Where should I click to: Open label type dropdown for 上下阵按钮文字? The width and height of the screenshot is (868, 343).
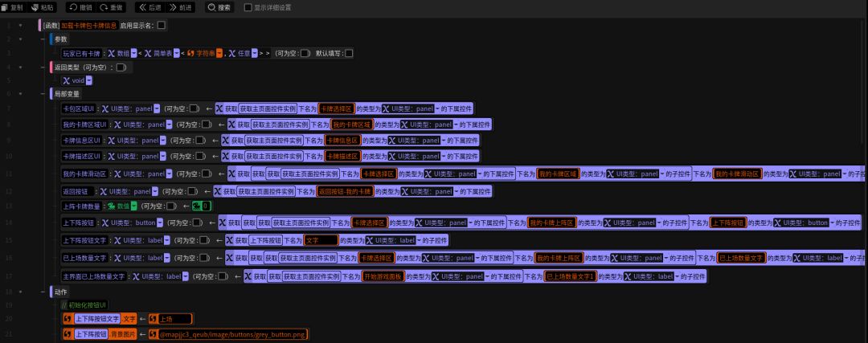click(166, 241)
